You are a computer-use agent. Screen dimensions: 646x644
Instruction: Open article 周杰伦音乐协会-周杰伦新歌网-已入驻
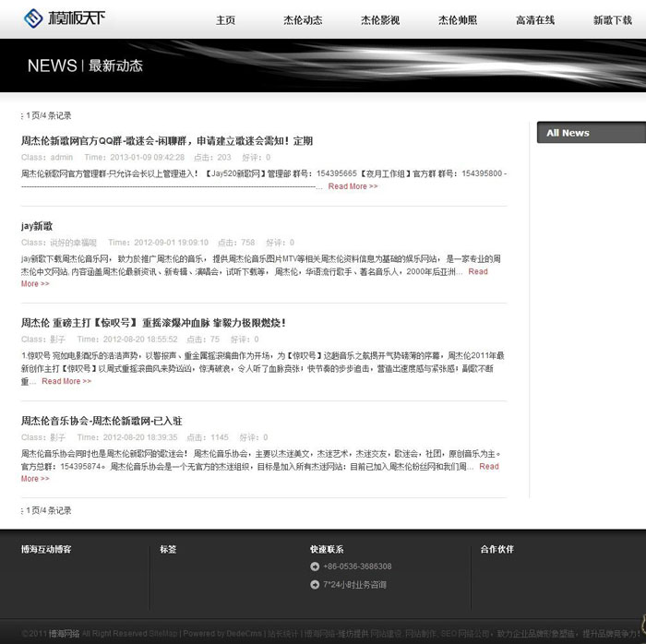tap(102, 421)
